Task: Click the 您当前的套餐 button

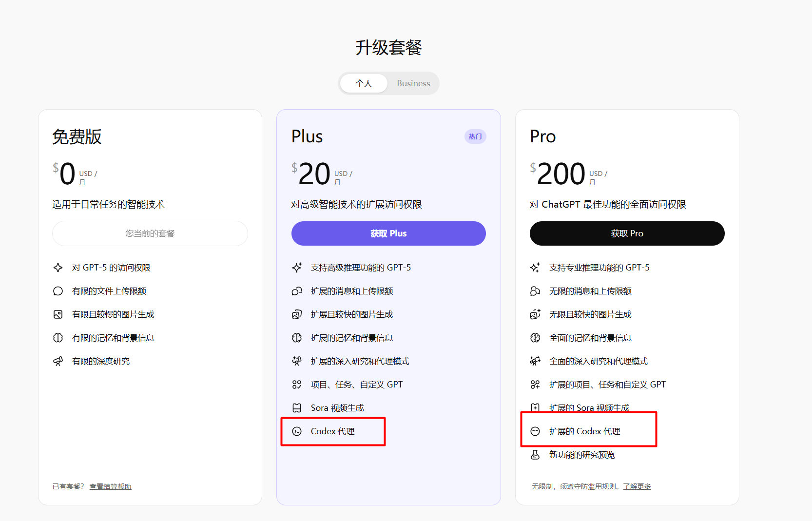Action: (150, 233)
